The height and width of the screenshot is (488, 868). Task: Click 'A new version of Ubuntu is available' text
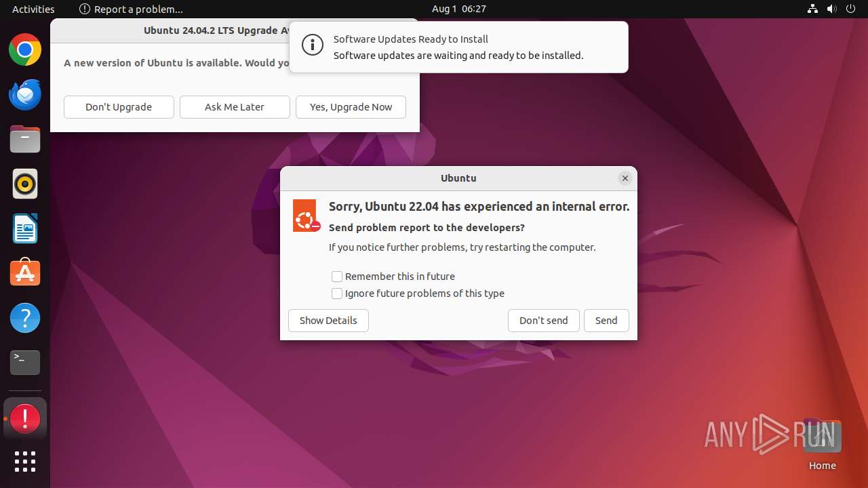click(177, 63)
